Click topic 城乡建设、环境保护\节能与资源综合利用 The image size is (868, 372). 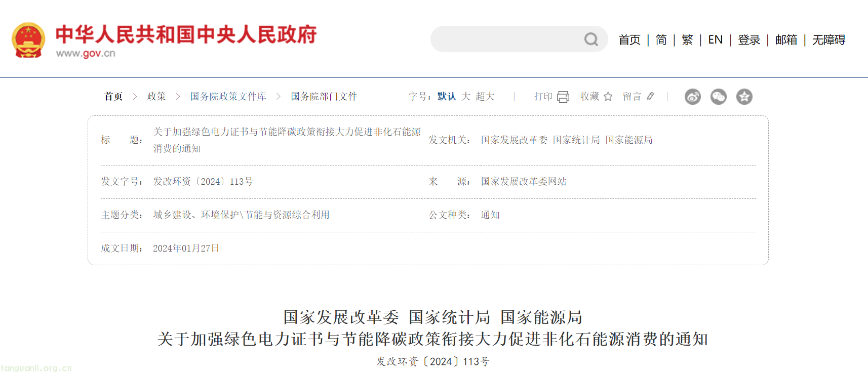pyautogui.click(x=242, y=215)
